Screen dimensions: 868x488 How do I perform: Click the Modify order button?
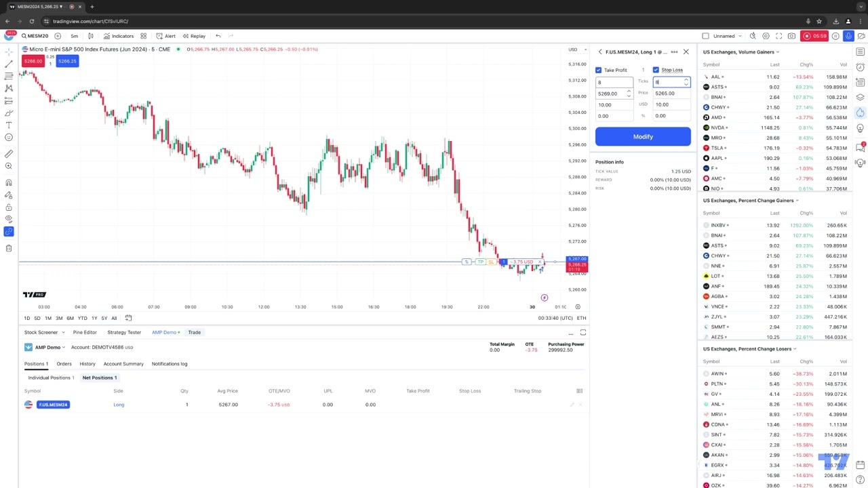[x=643, y=136]
